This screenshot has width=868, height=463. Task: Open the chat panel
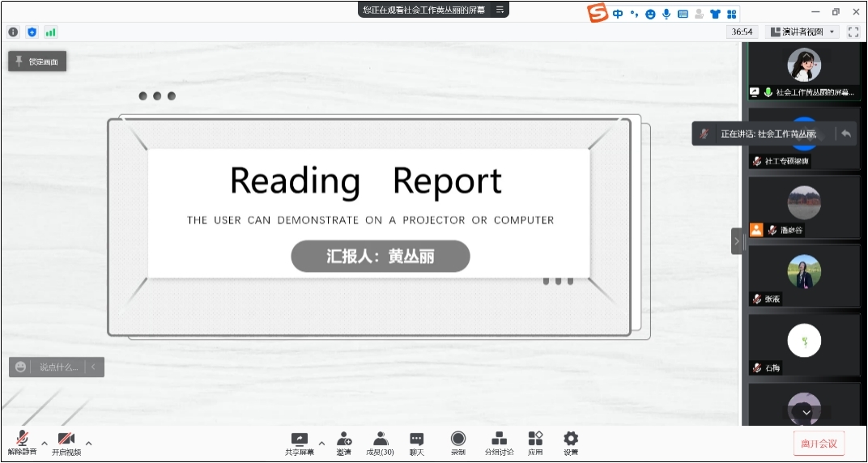click(416, 443)
